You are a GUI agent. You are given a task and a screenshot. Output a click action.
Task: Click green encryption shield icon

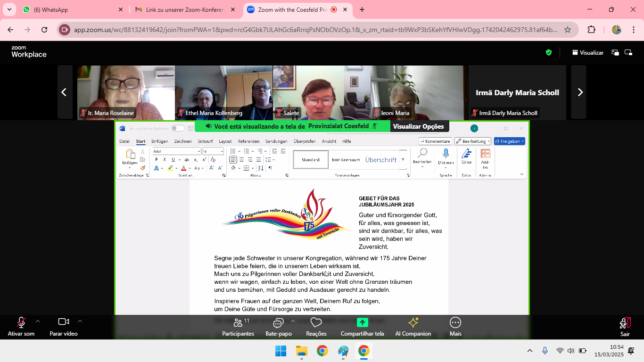point(549,52)
